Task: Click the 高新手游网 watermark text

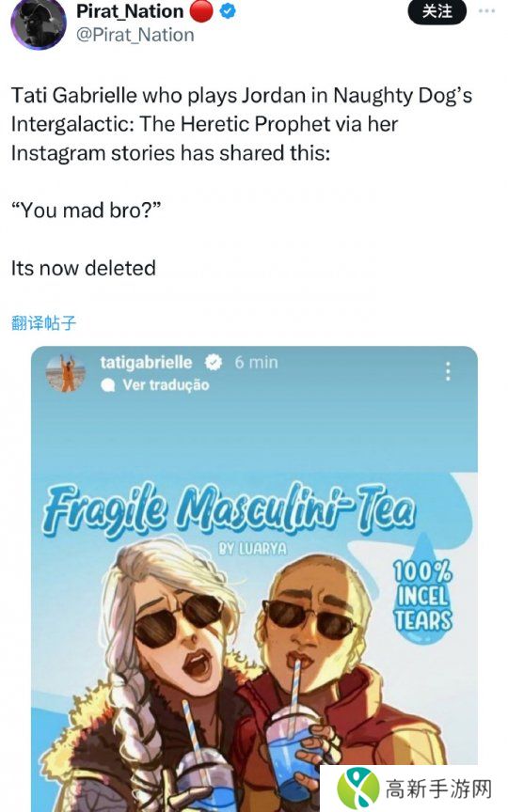Action: (x=438, y=789)
